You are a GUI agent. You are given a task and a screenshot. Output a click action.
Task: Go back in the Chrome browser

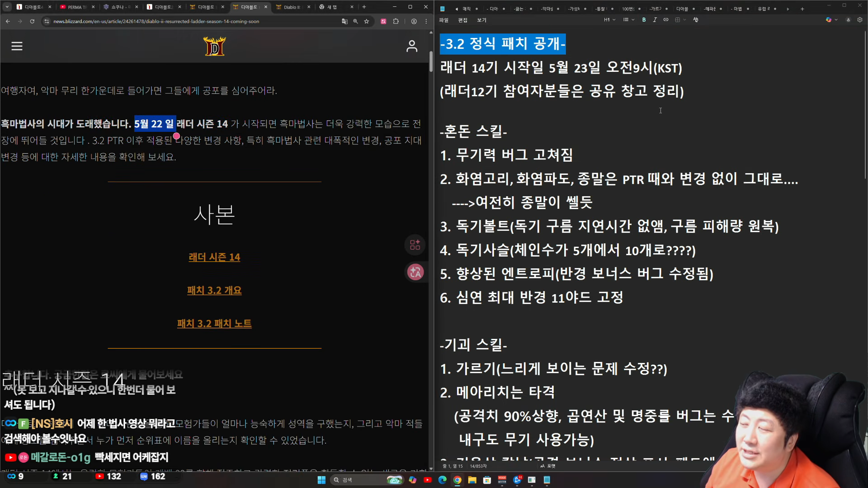point(8,21)
